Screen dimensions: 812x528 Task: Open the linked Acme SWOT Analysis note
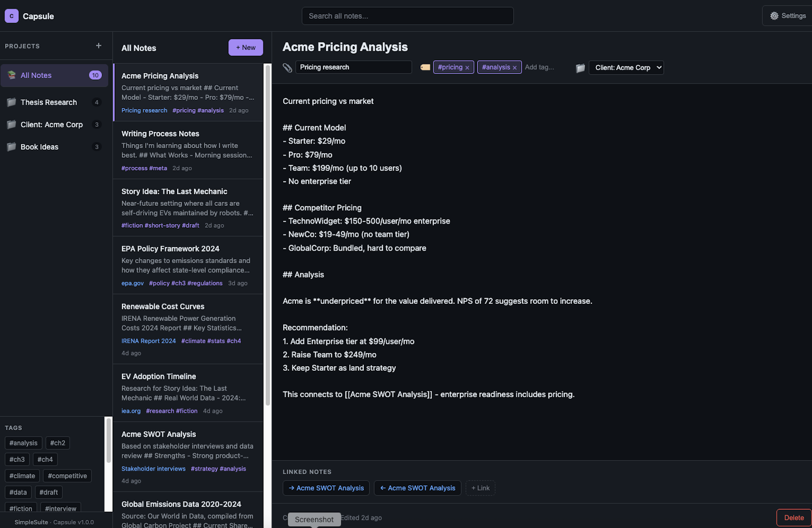325,487
